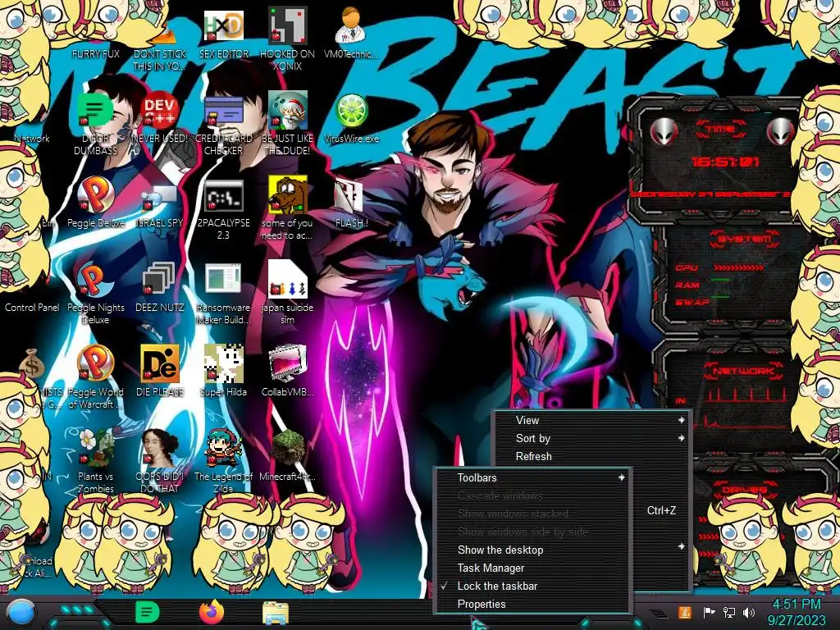Viewport: 840px width, 630px height.
Task: Select the portrait icon OOPS DID I DO THAT
Action: pos(160,461)
